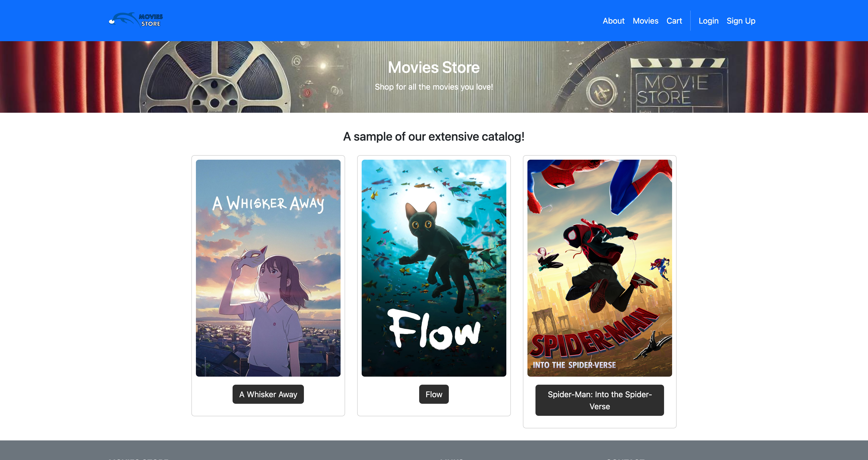The width and height of the screenshot is (868, 460).
Task: Click the Sign Up navbar link
Action: click(x=741, y=21)
